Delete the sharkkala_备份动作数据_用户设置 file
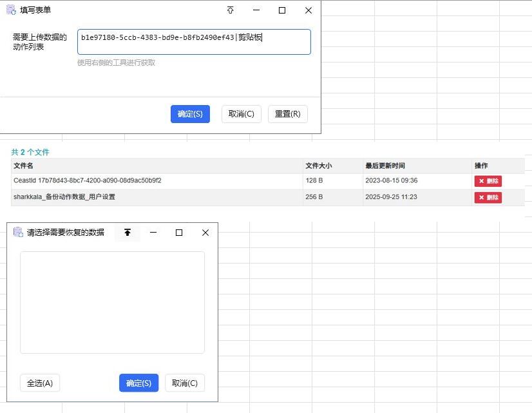Screen dimensions: 532x413 tap(488, 197)
